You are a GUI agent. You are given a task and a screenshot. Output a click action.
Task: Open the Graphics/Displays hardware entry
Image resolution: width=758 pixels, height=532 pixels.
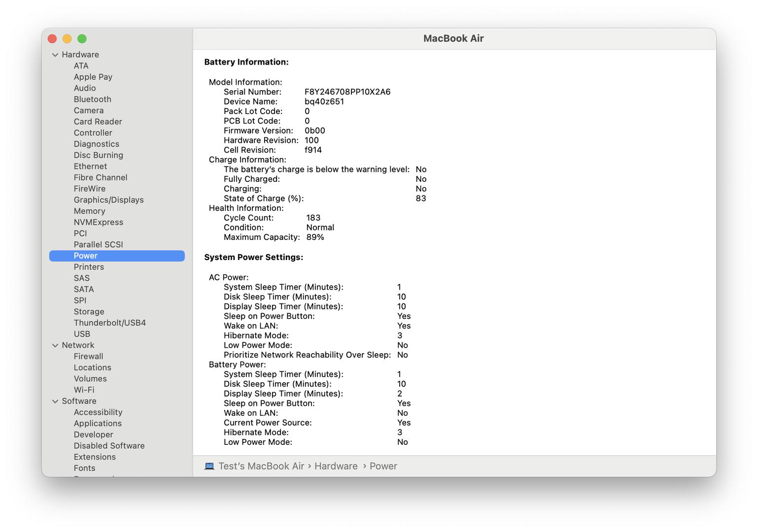click(x=108, y=200)
